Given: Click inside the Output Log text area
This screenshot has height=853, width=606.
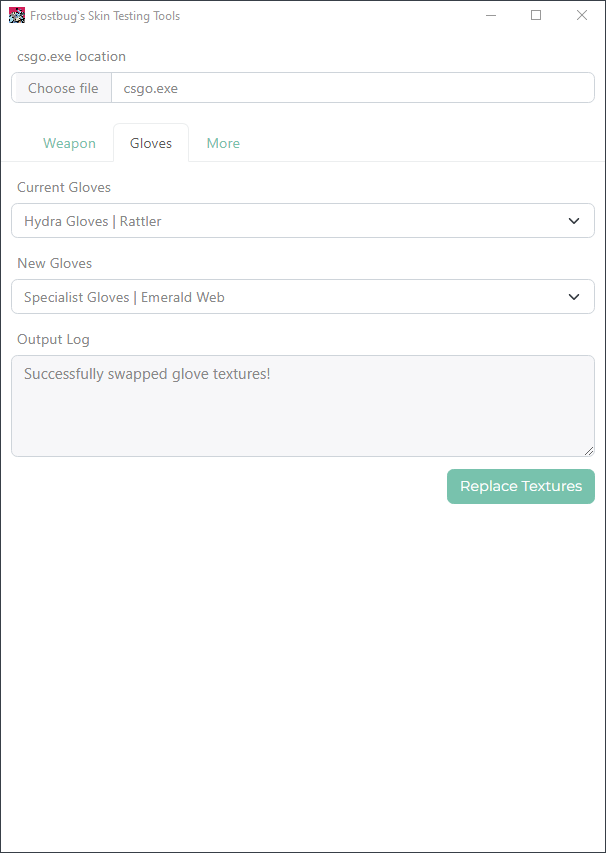Looking at the screenshot, I should 303,406.
